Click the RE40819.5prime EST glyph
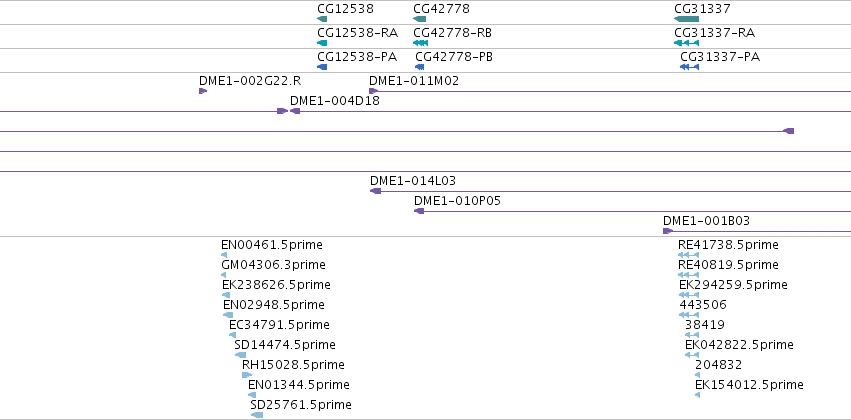The image size is (851, 420). tap(688, 275)
